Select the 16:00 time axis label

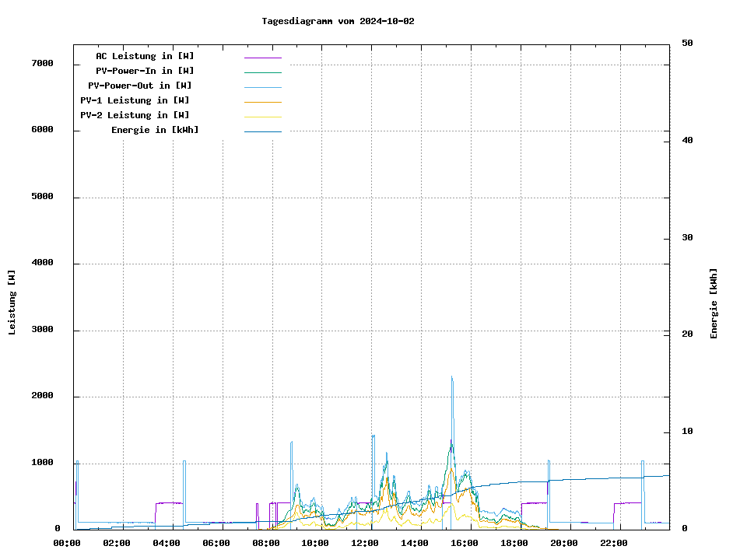coord(465,543)
